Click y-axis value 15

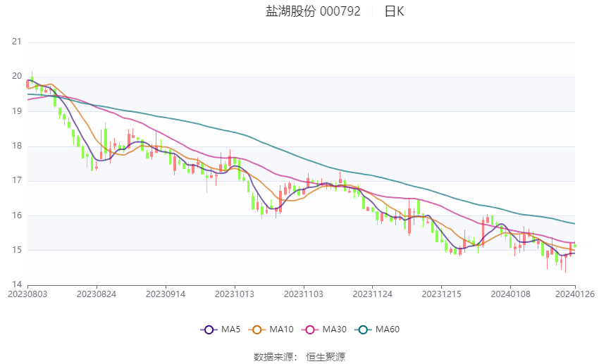click(17, 251)
